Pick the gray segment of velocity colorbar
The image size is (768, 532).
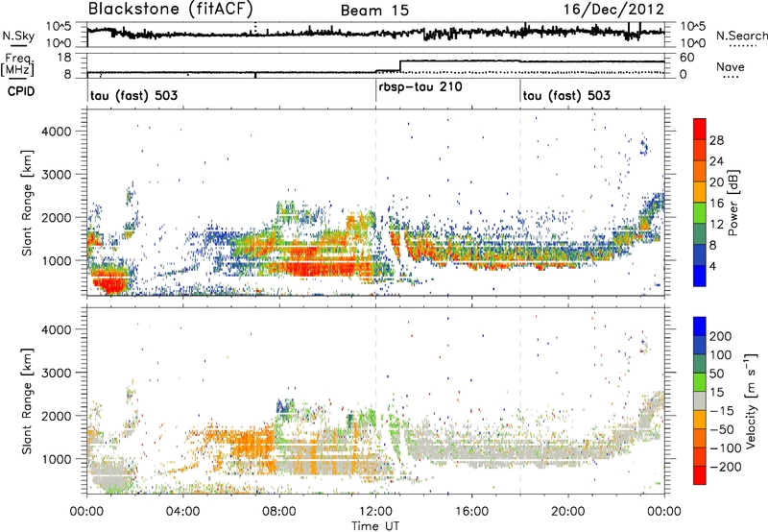click(700, 400)
